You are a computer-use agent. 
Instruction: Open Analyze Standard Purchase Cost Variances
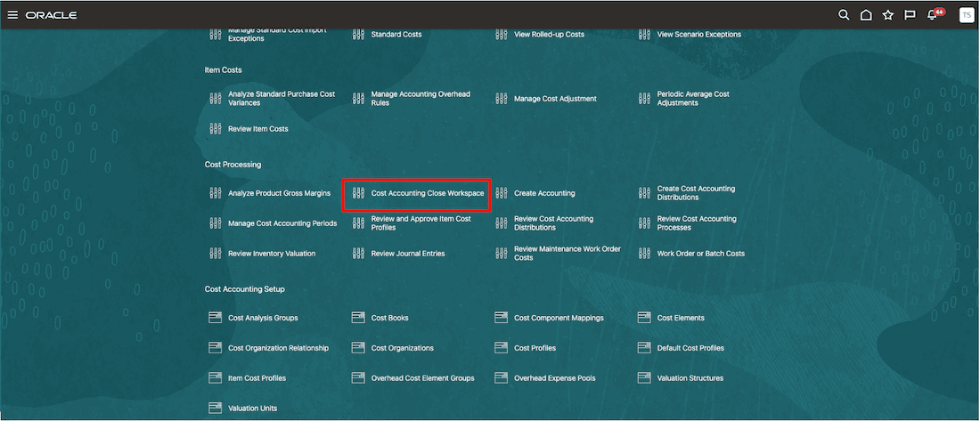pos(282,98)
